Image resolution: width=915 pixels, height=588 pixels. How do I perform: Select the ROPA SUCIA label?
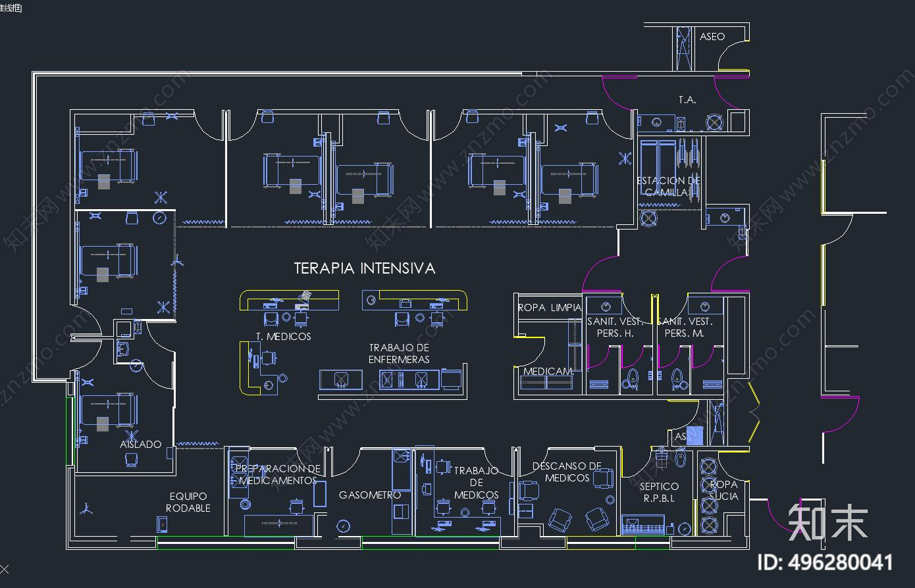723,490
